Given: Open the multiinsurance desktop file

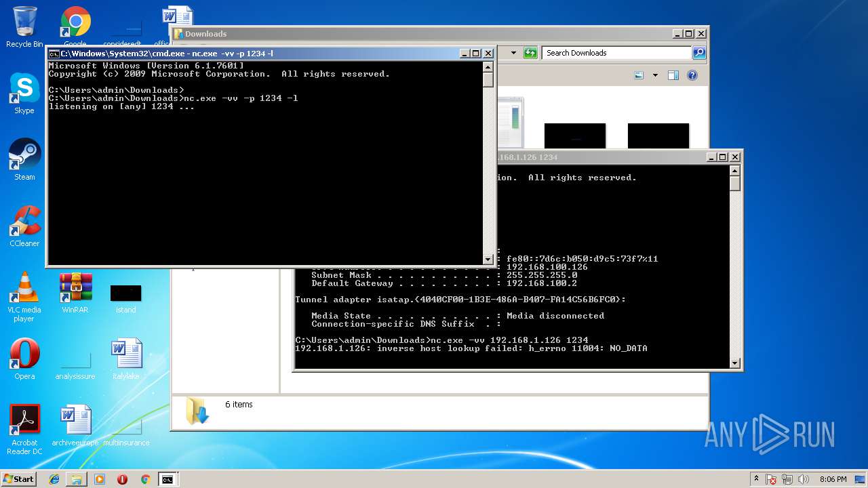Looking at the screenshot, I should 126,434.
